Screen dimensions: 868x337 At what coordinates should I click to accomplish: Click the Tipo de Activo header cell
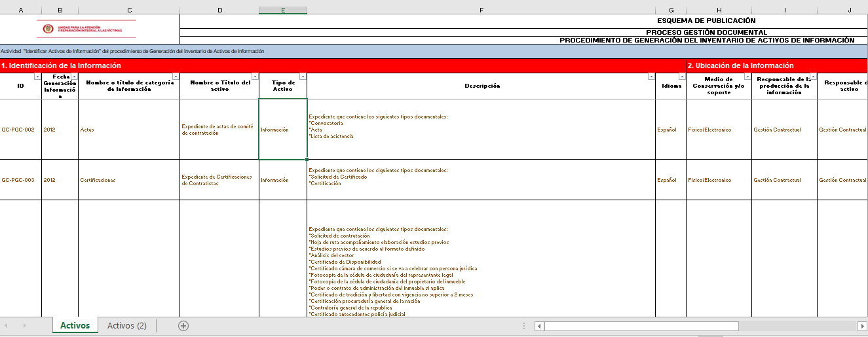pos(283,86)
